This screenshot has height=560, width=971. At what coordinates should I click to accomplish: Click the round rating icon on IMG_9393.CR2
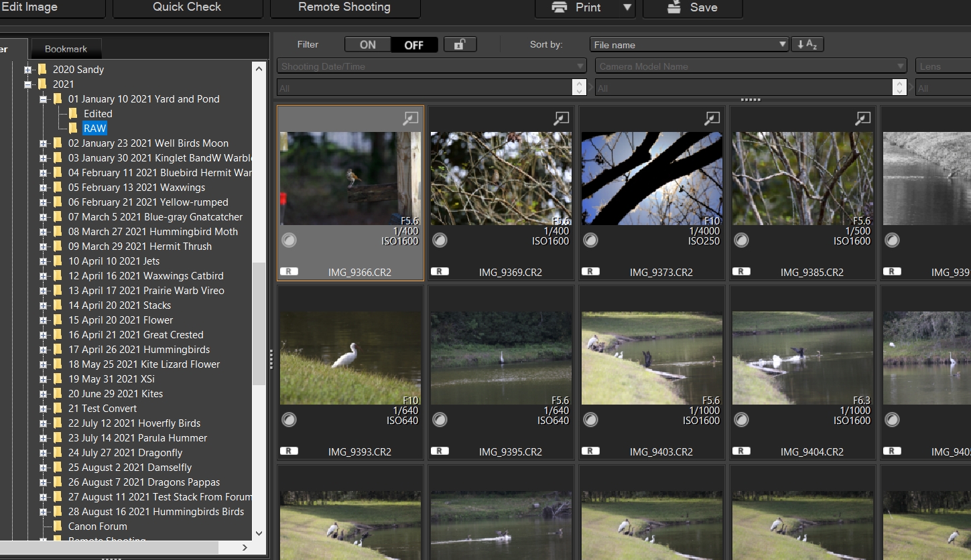[x=289, y=420]
